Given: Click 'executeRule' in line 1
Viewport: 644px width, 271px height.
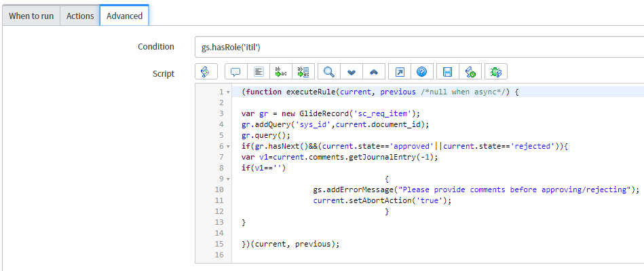Looking at the screenshot, I should pyautogui.click(x=311, y=92).
